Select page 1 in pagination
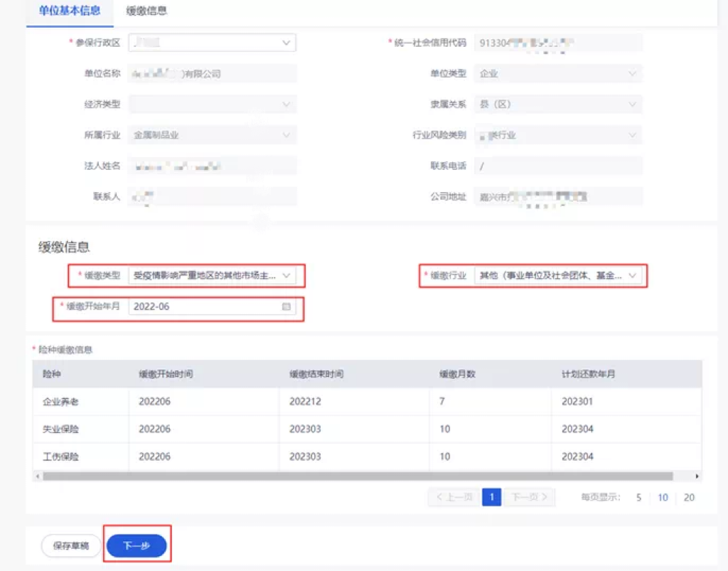Viewport: 728px width, 571px height. click(x=491, y=497)
